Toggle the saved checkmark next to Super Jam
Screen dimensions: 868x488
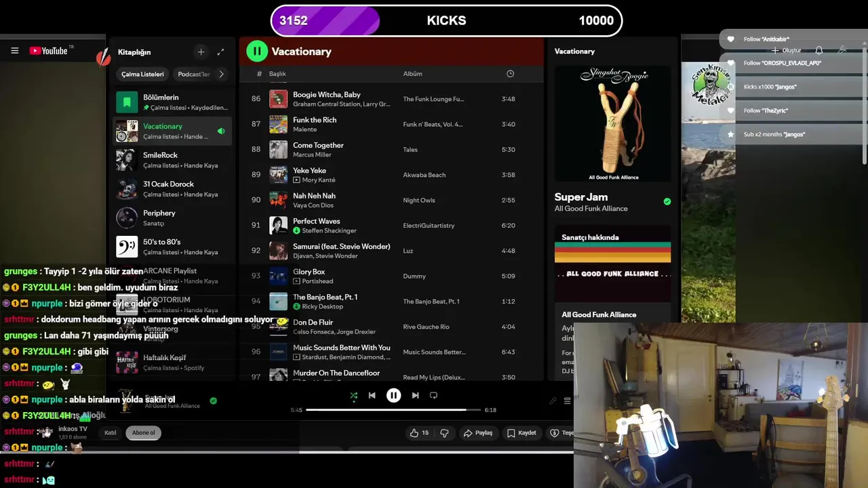pyautogui.click(x=667, y=201)
